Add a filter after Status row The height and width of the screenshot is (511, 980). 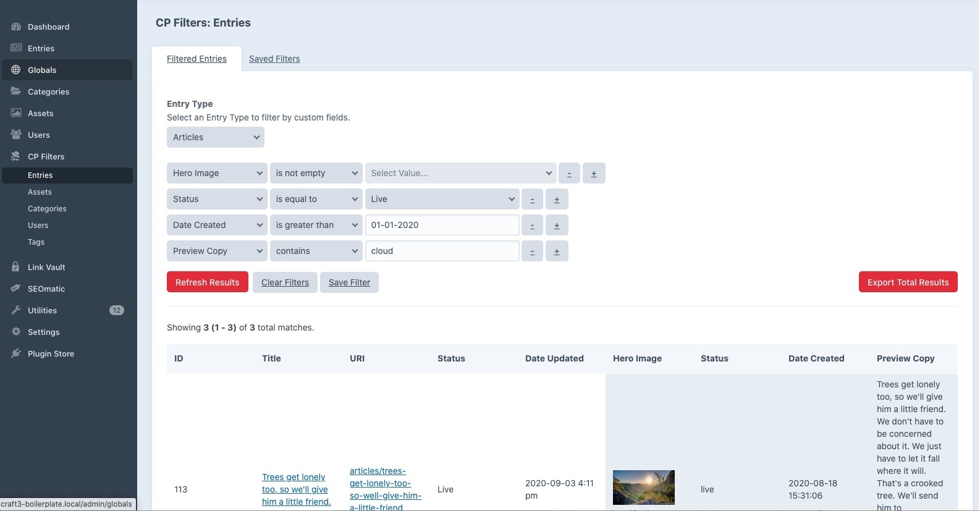pyautogui.click(x=557, y=199)
